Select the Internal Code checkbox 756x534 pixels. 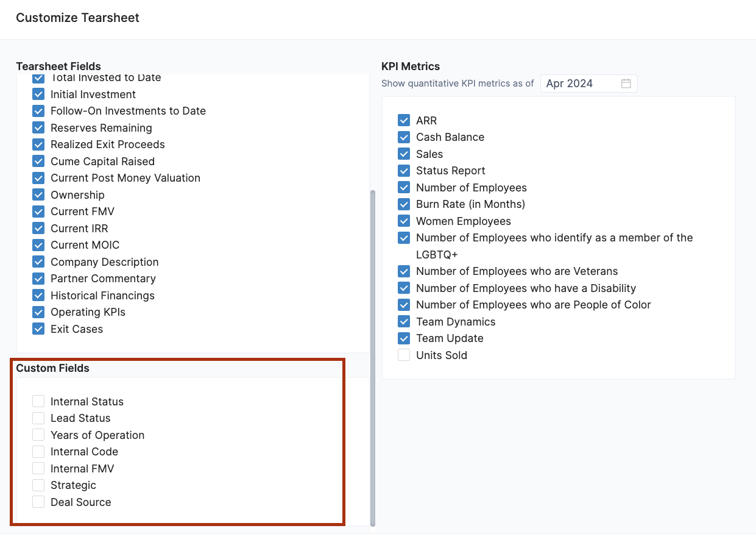coord(38,452)
